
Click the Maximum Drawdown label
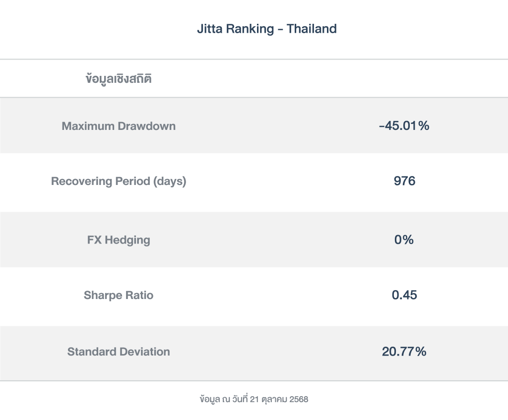point(119,126)
